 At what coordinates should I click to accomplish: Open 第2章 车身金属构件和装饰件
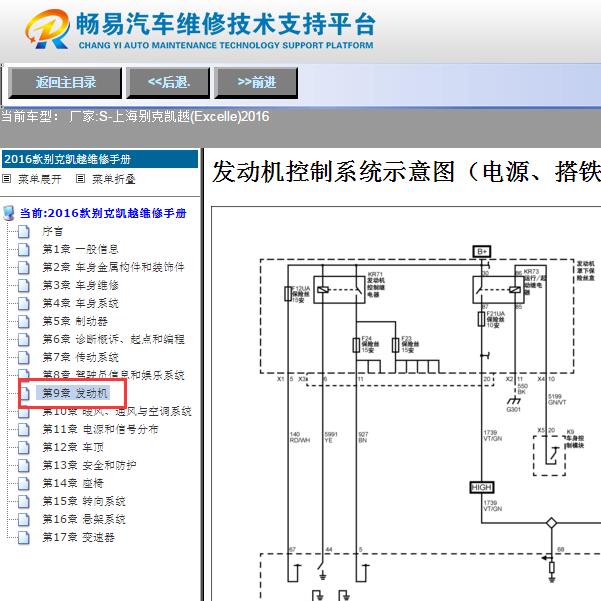pyautogui.click(x=113, y=267)
